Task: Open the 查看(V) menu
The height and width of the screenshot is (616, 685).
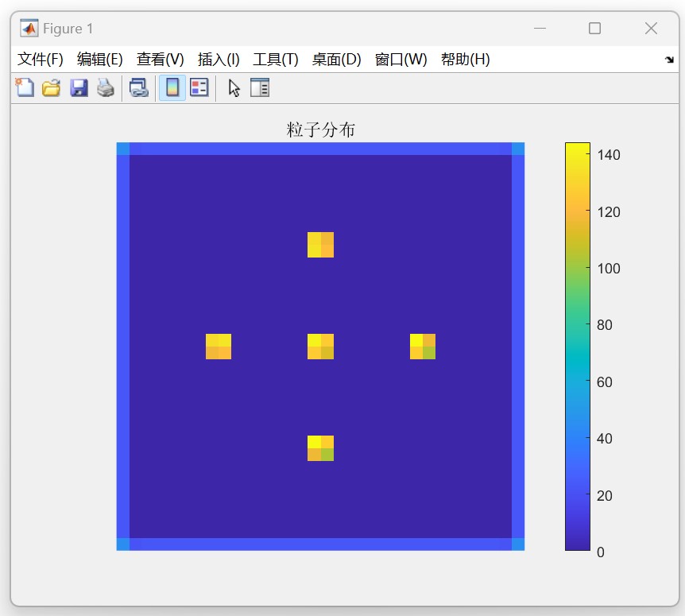Action: click(161, 59)
